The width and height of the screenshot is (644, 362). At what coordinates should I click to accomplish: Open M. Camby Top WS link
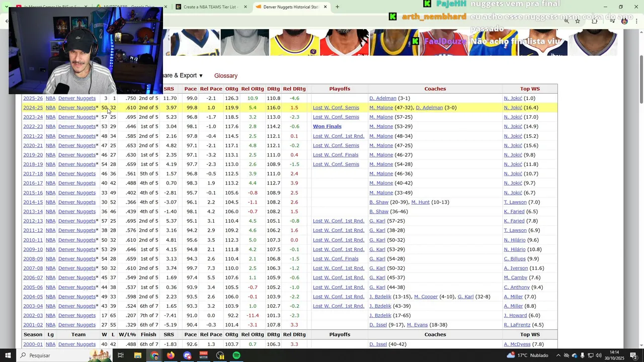point(515,278)
